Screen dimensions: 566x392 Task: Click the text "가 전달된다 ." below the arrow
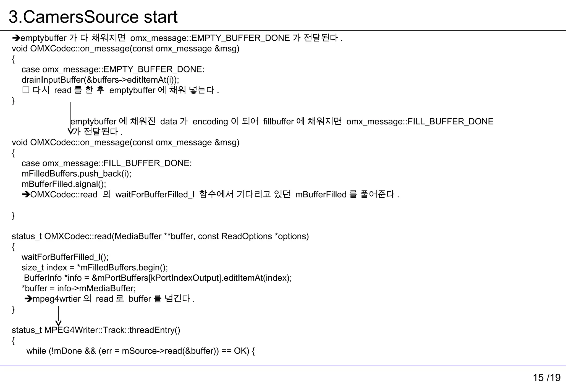(98, 131)
